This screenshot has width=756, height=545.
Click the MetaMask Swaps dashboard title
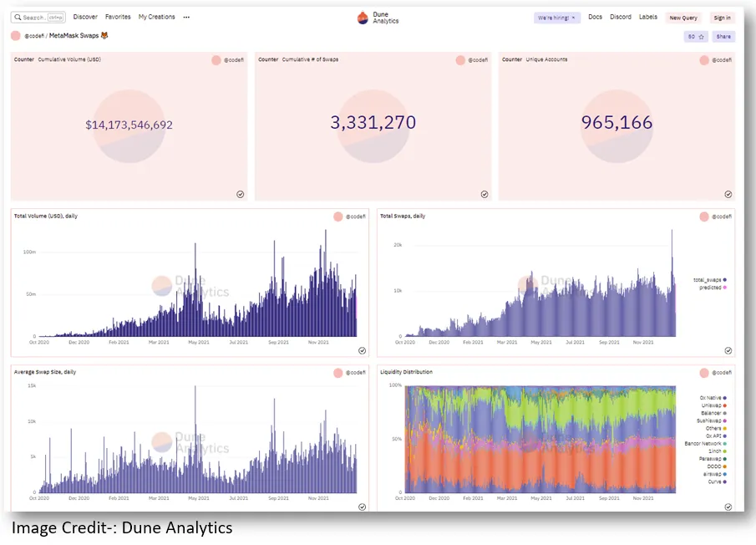pos(74,36)
